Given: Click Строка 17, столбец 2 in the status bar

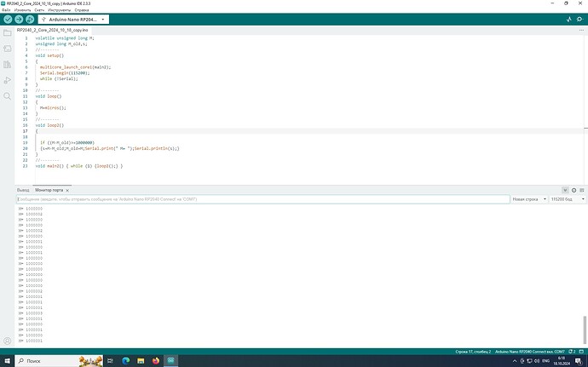Looking at the screenshot, I should click(x=473, y=352).
